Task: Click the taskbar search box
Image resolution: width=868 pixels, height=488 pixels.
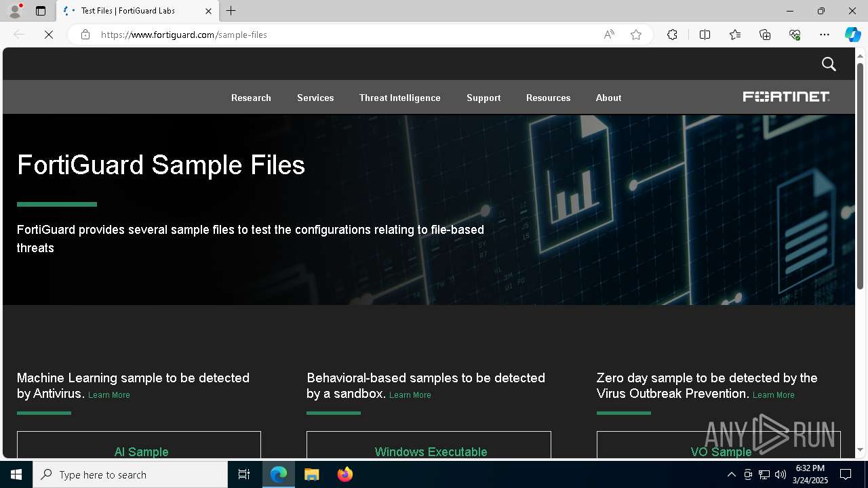Action: [130, 474]
